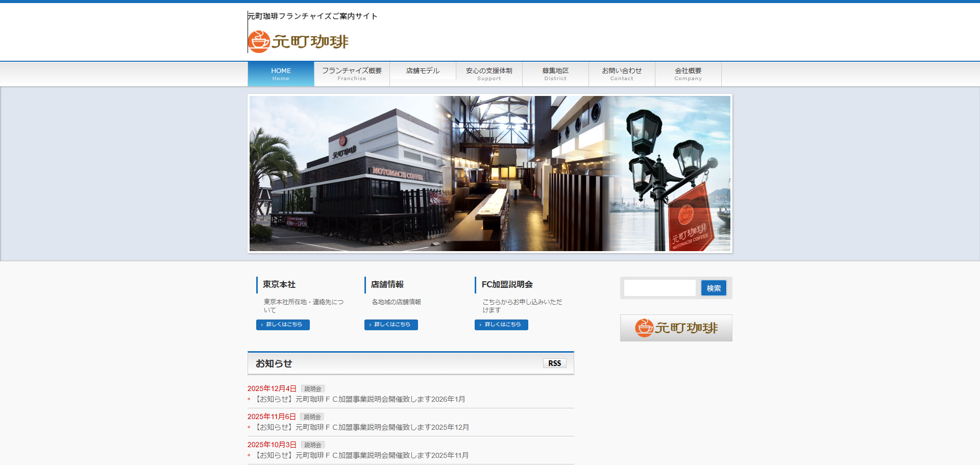The height and width of the screenshot is (465, 980).
Task: Click the sidebar 元町珈琲 banner logo
Action: (676, 328)
